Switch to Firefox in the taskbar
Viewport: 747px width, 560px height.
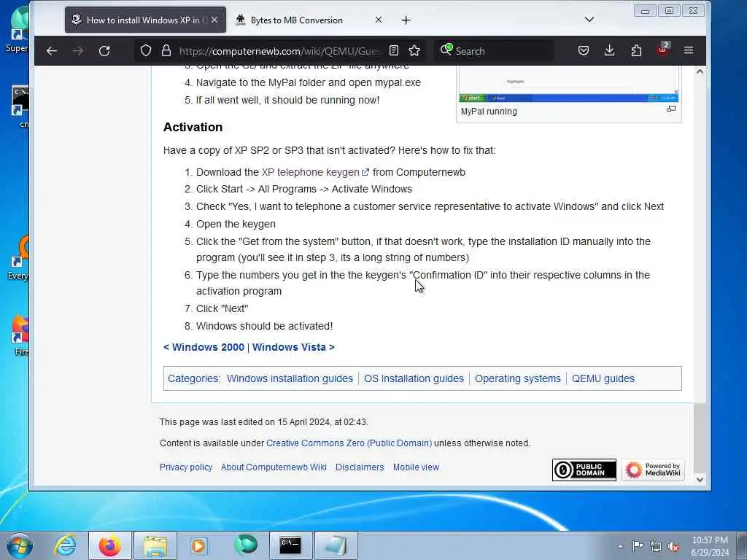tap(110, 545)
